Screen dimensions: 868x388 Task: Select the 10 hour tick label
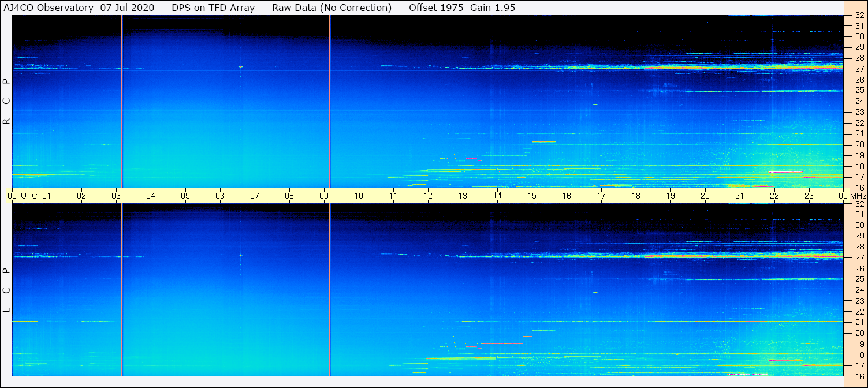pos(359,196)
